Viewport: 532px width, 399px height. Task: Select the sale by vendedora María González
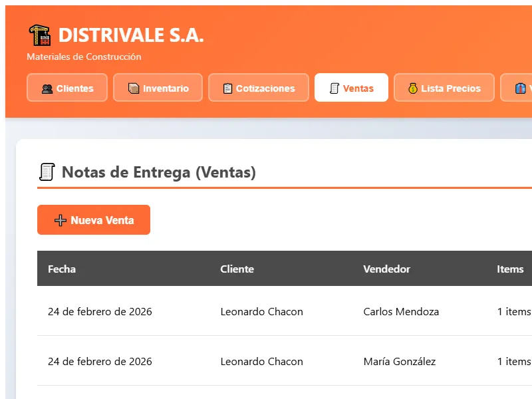[398, 361]
